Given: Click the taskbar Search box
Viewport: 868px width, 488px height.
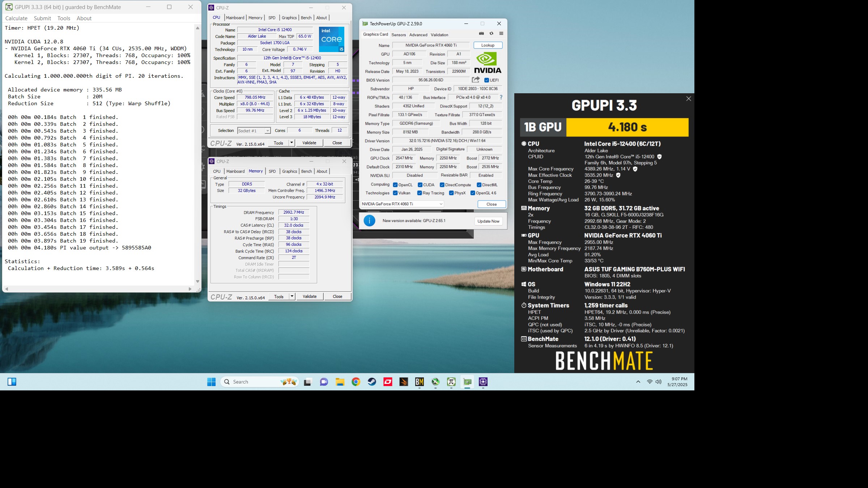Looking at the screenshot, I should pos(260,382).
